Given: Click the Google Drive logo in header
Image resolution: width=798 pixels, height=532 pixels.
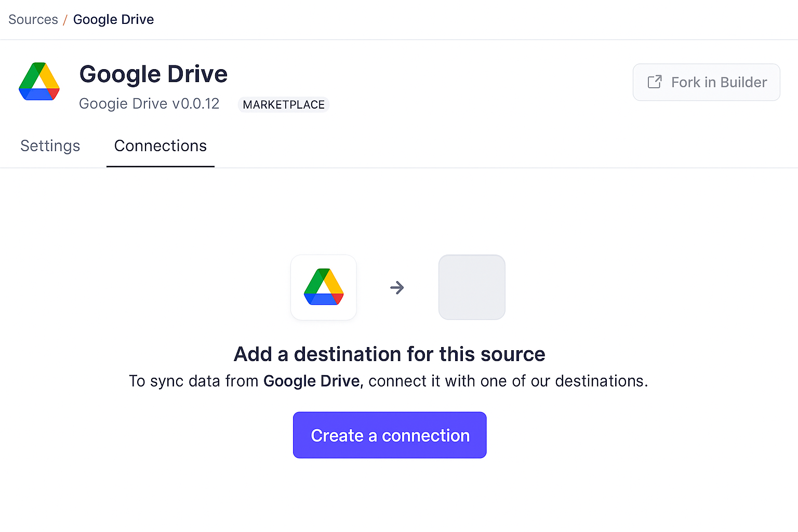Looking at the screenshot, I should pos(39,82).
